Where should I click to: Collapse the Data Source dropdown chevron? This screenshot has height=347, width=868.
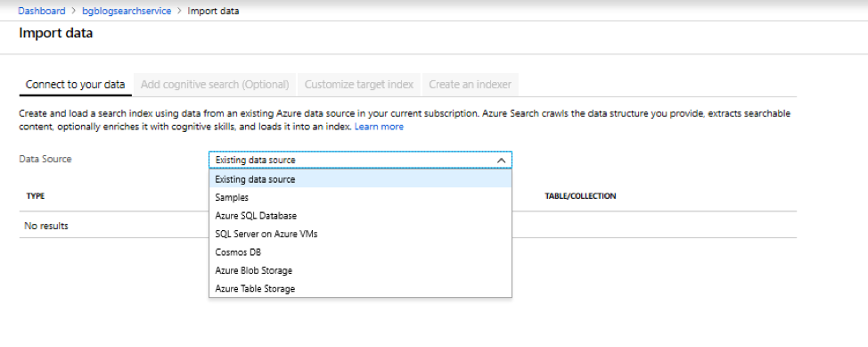click(x=501, y=161)
